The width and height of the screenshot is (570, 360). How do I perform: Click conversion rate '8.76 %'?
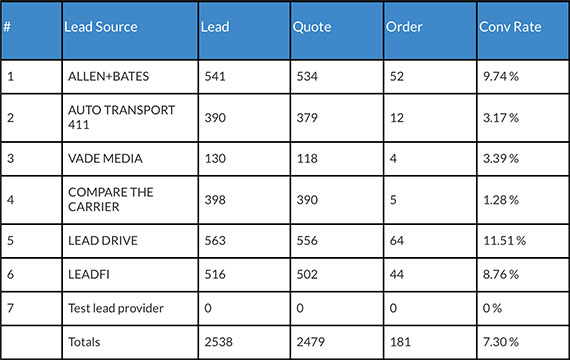coord(501,274)
